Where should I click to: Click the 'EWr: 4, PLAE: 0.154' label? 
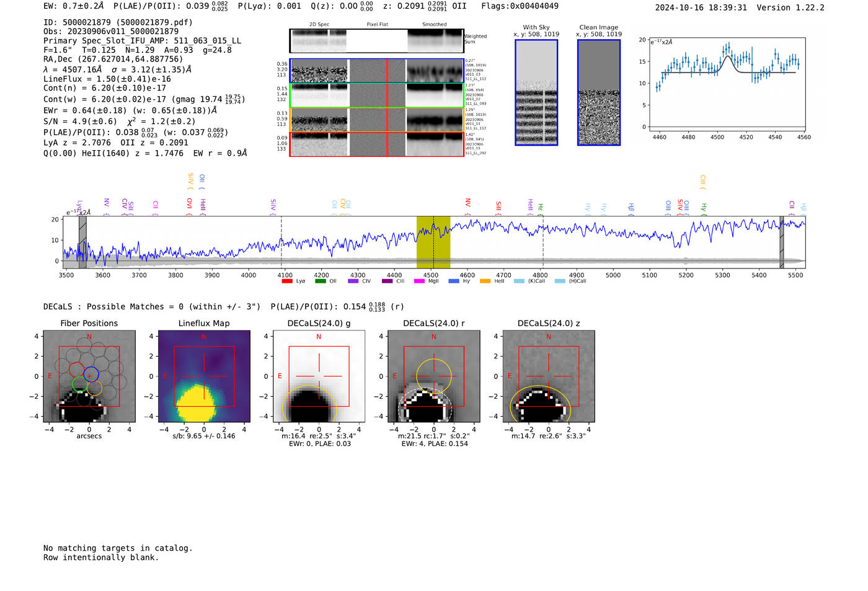[434, 444]
